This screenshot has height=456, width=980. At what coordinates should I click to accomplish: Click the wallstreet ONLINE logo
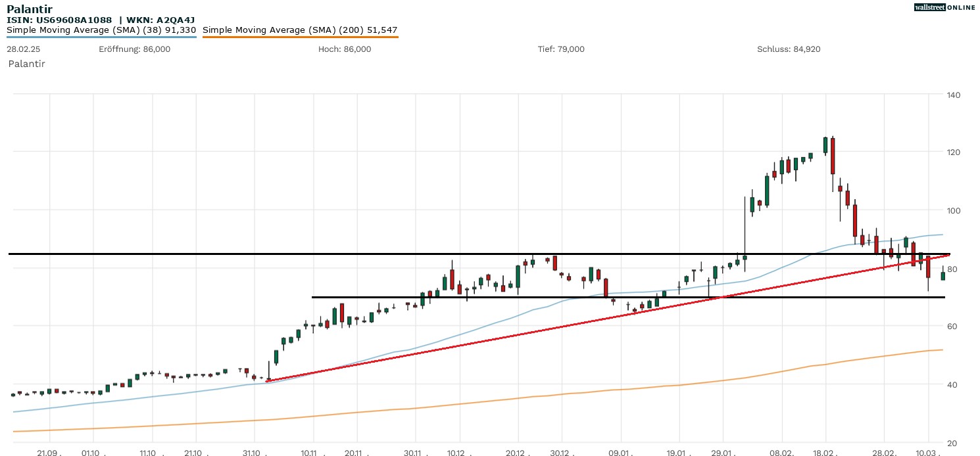pos(944,7)
